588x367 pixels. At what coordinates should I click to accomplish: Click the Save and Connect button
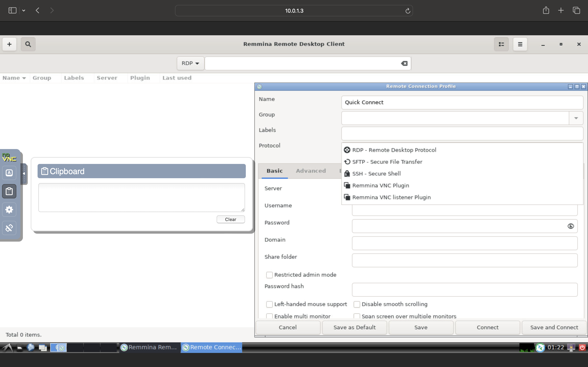tap(554, 327)
